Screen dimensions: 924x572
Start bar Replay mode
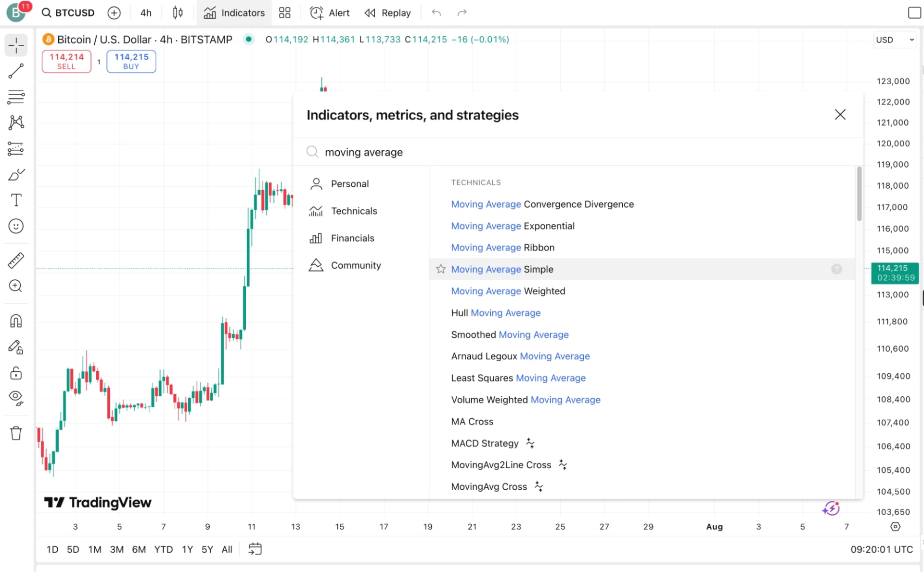(x=387, y=13)
